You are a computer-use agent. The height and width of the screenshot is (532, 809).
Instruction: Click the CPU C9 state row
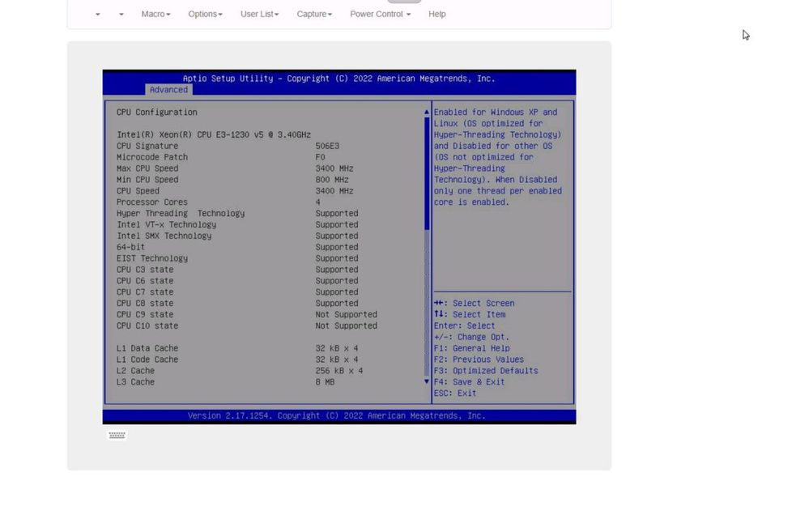247,314
